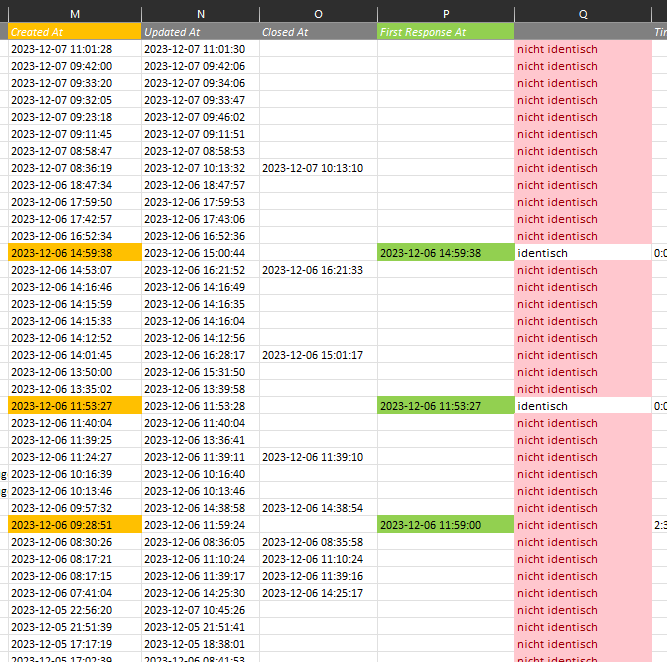
Task: Select column O header
Action: [x=318, y=14]
